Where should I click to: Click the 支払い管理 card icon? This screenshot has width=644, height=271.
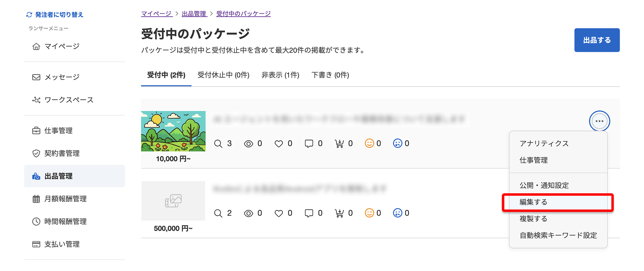point(36,245)
